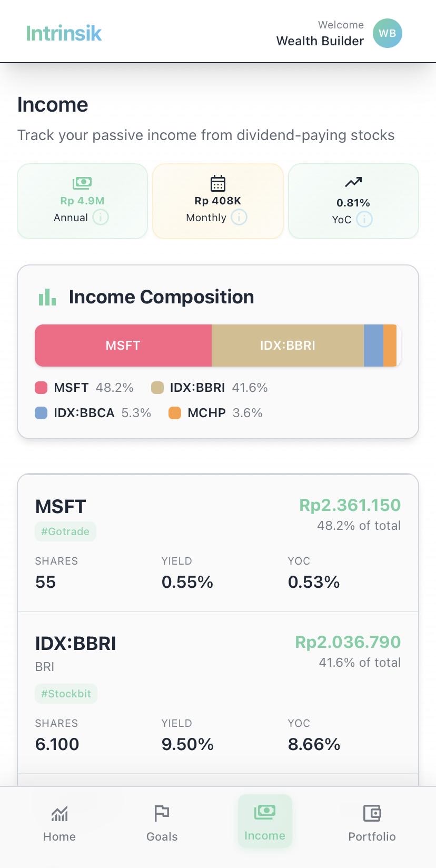Click the WB profile avatar
The image size is (436, 868).
387,33
